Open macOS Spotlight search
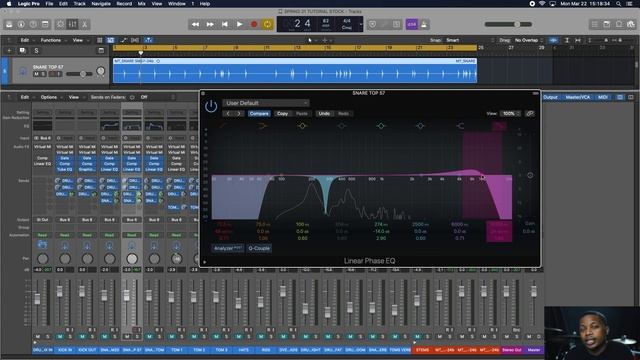Viewport: 640px width, 360px height. coord(619,4)
